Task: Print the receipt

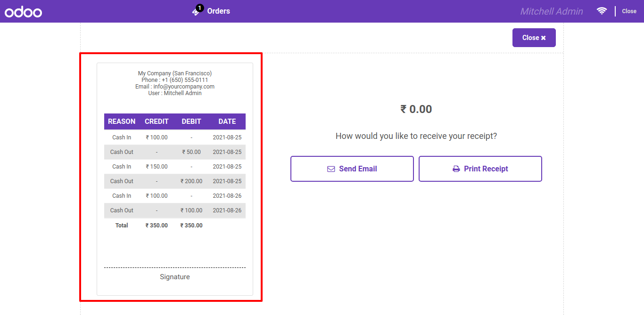Action: point(480,169)
